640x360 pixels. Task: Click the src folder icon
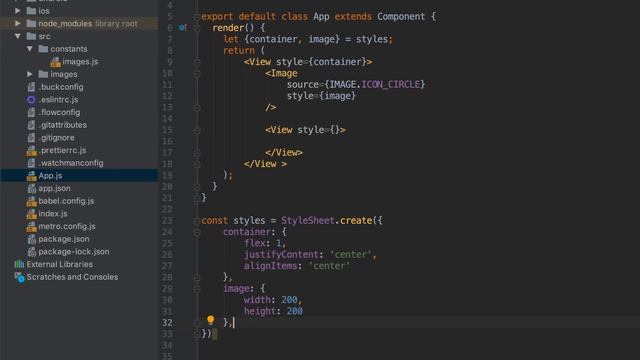point(31,36)
